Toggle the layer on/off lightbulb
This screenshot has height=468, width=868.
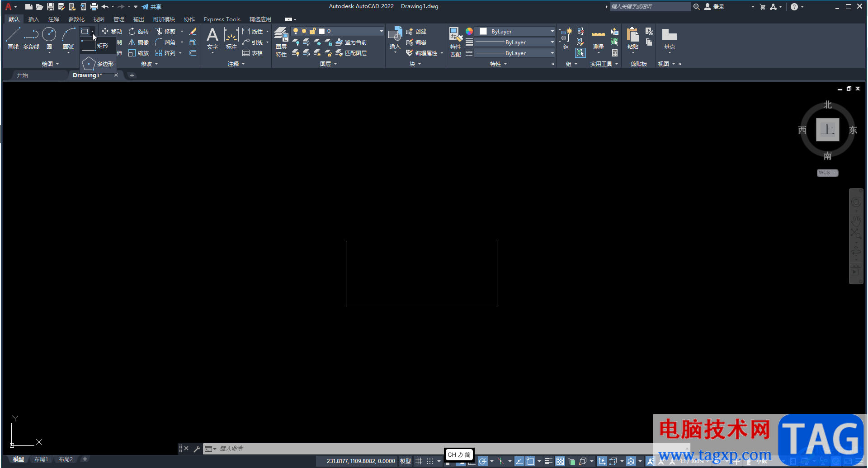pyautogui.click(x=296, y=31)
